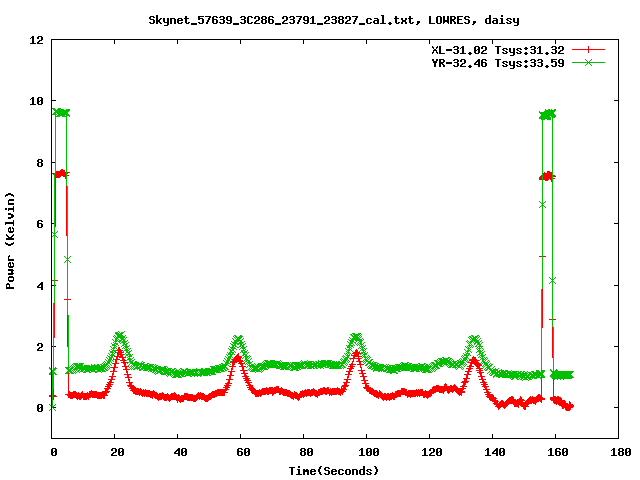Viewport: 640px width, 480px height.
Task: Click the x-axis tick label 20
Action: pyautogui.click(x=117, y=452)
